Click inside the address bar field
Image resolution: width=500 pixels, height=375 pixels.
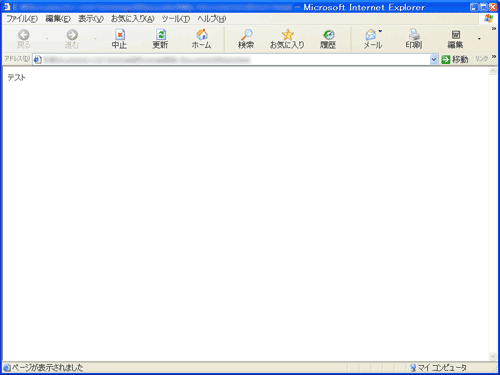click(x=236, y=60)
